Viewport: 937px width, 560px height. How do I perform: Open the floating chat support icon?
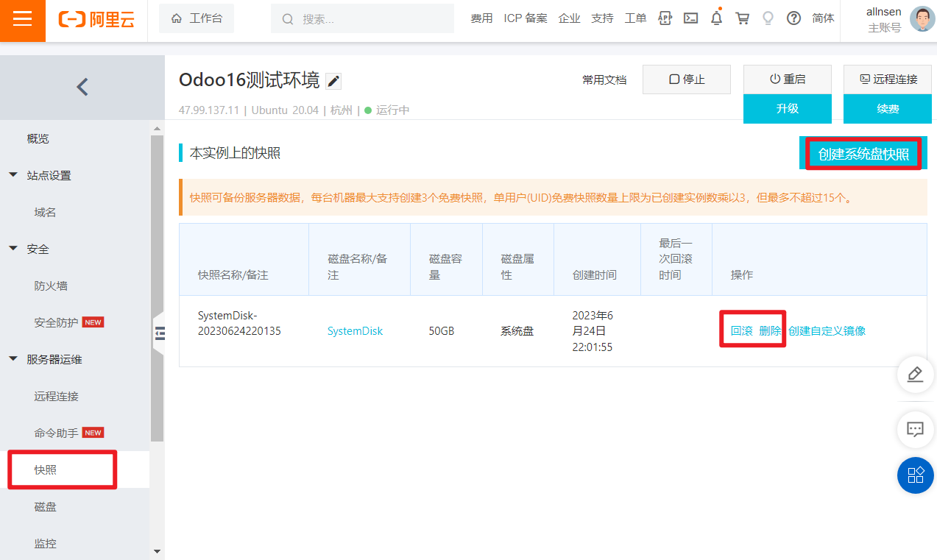(915, 429)
